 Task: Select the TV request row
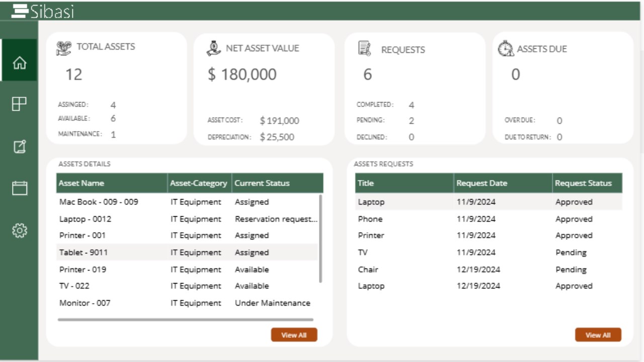[489, 252]
